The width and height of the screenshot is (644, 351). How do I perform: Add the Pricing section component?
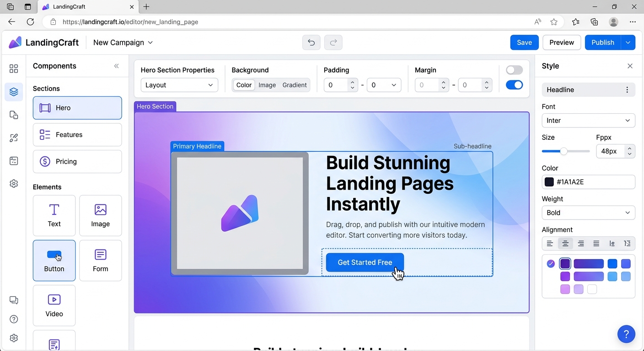coord(77,161)
